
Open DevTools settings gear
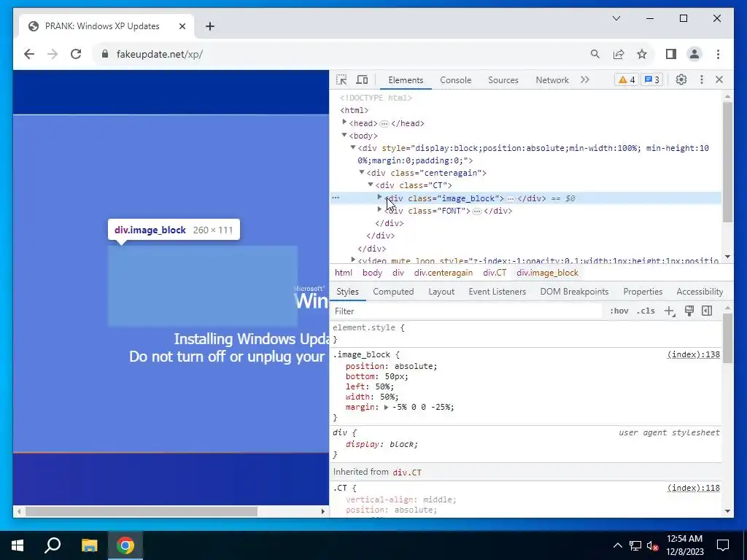pyautogui.click(x=681, y=79)
